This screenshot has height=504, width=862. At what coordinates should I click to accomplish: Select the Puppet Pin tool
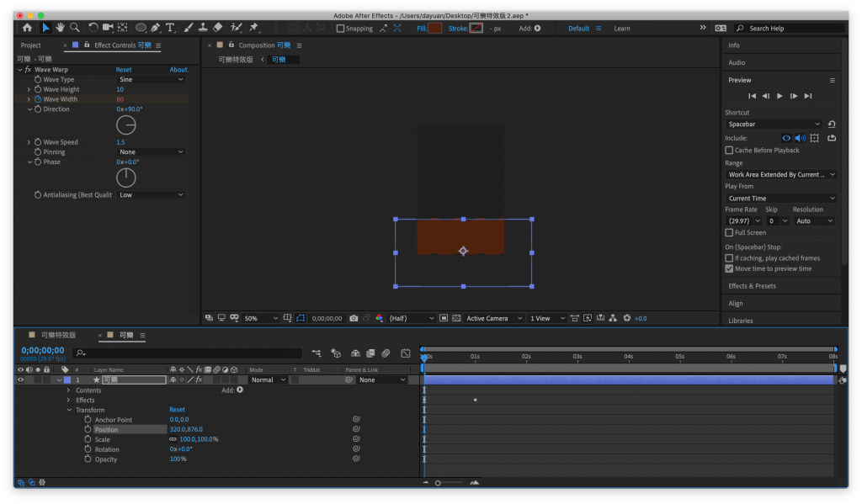[x=253, y=28]
